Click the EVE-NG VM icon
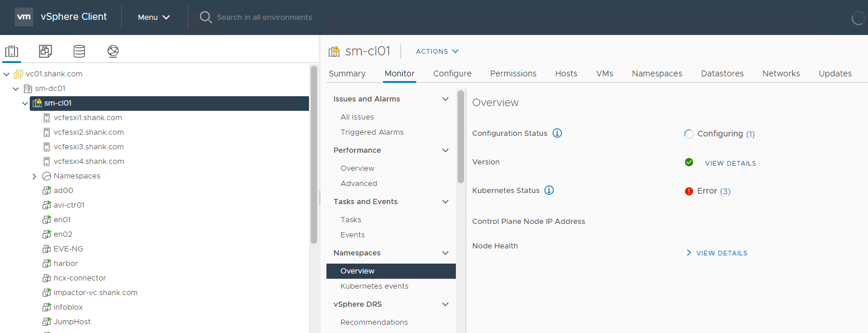The height and width of the screenshot is (333, 868). pyautogui.click(x=47, y=248)
